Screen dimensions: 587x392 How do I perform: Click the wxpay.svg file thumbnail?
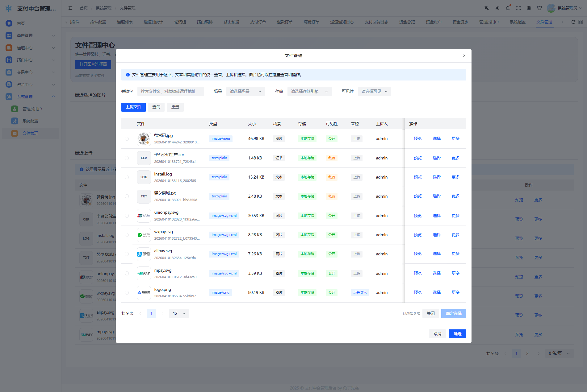coord(144,235)
